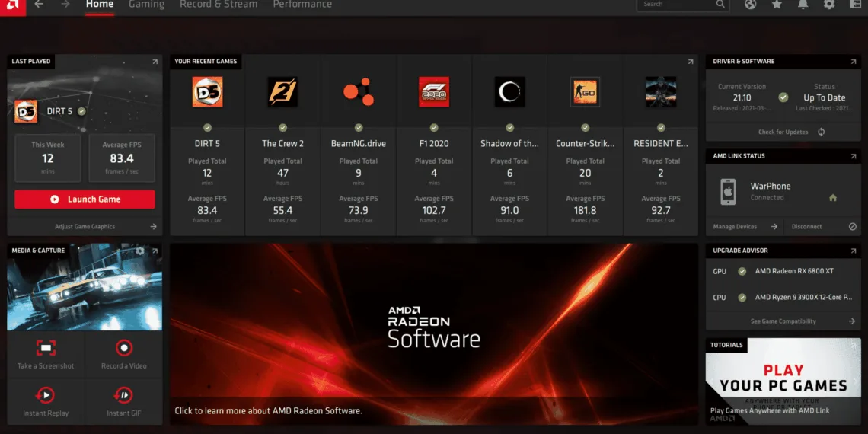Click the DIRT 5 icon in recent games

[208, 92]
